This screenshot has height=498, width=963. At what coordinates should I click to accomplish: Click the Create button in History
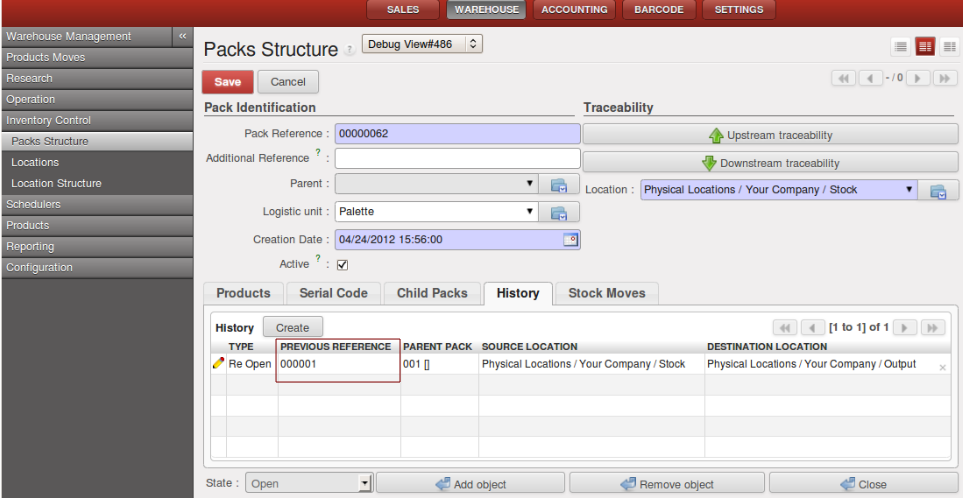pos(292,328)
